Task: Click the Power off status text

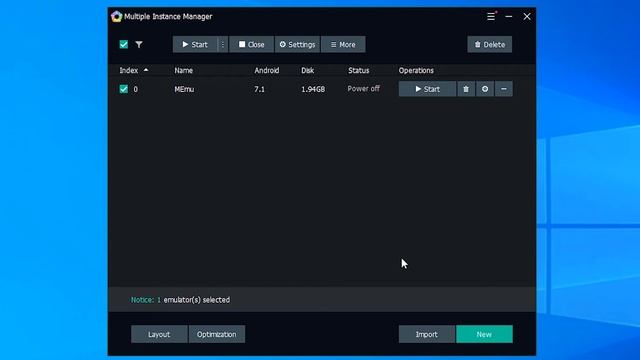Action: click(x=364, y=89)
